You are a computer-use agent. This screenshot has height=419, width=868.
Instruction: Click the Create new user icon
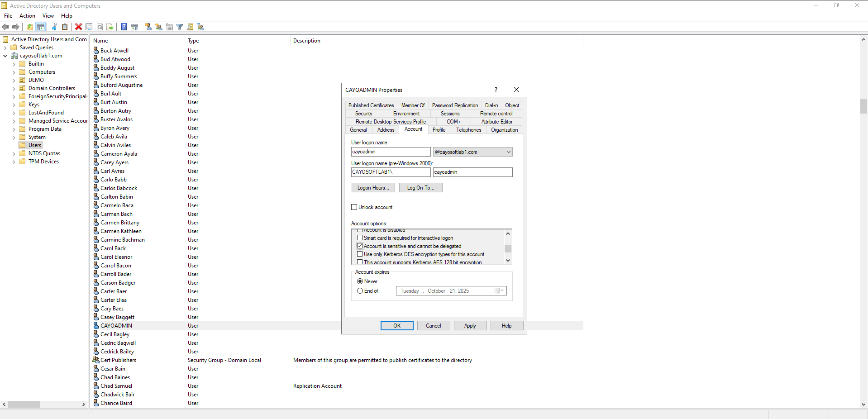[x=148, y=27]
